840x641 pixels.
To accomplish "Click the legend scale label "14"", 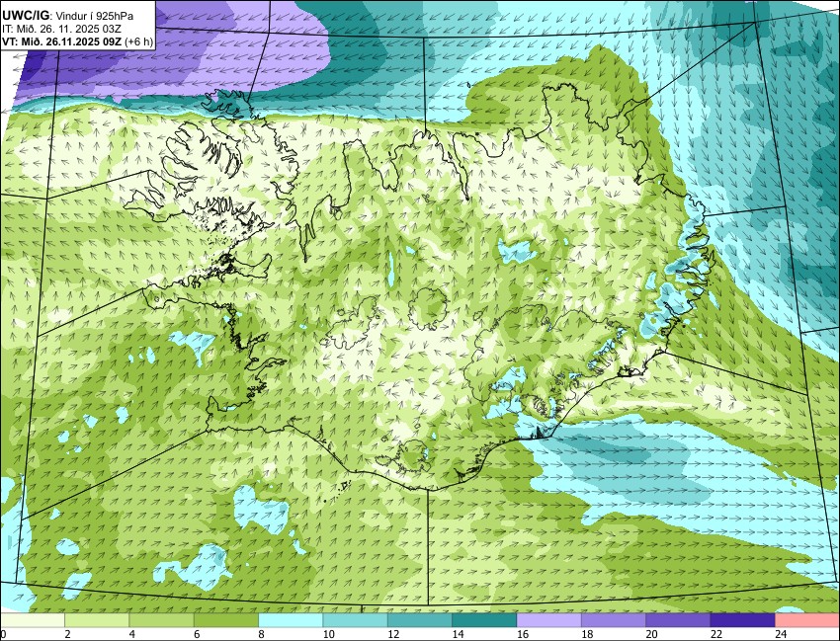I will coord(458,634).
